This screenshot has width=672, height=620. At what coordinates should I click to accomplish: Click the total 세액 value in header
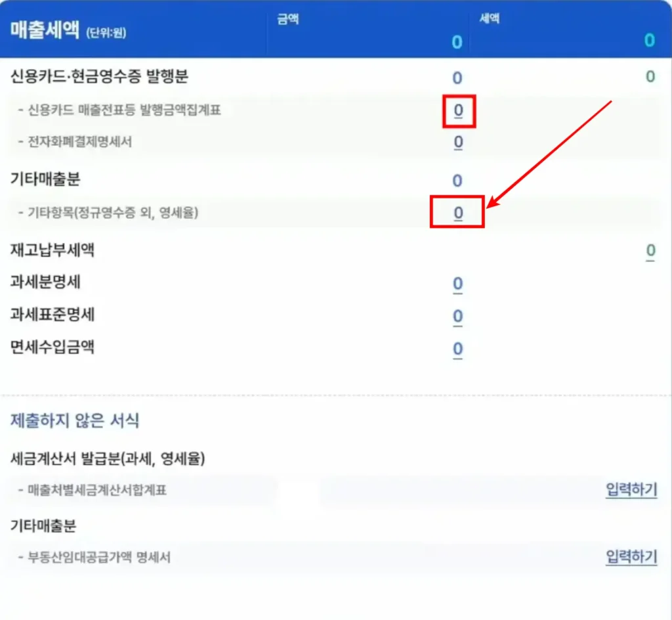pos(648,41)
